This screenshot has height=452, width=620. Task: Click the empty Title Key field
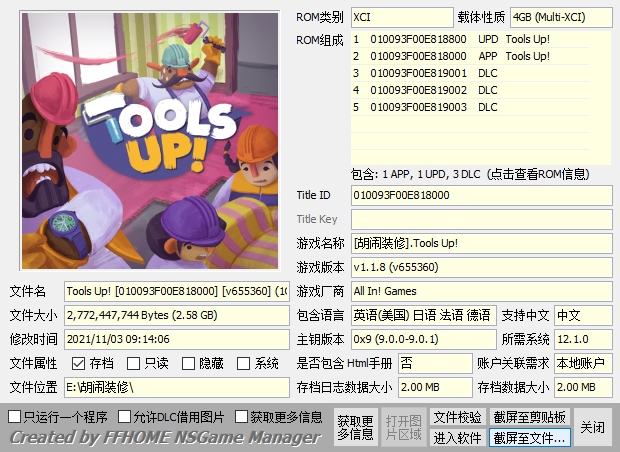click(x=482, y=219)
